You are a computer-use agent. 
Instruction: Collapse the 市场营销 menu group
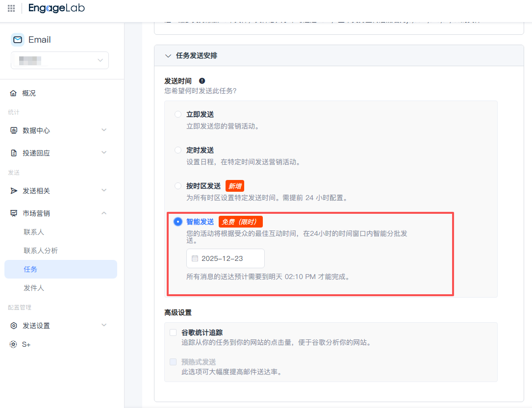point(103,213)
